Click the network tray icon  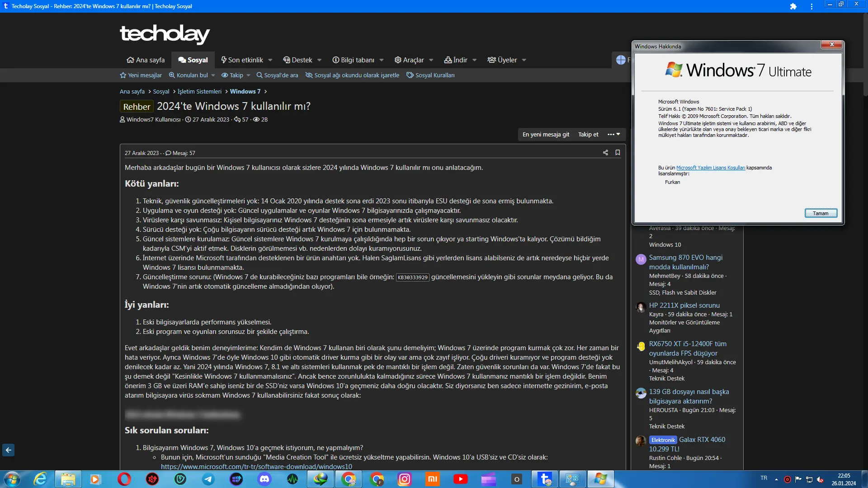click(809, 479)
